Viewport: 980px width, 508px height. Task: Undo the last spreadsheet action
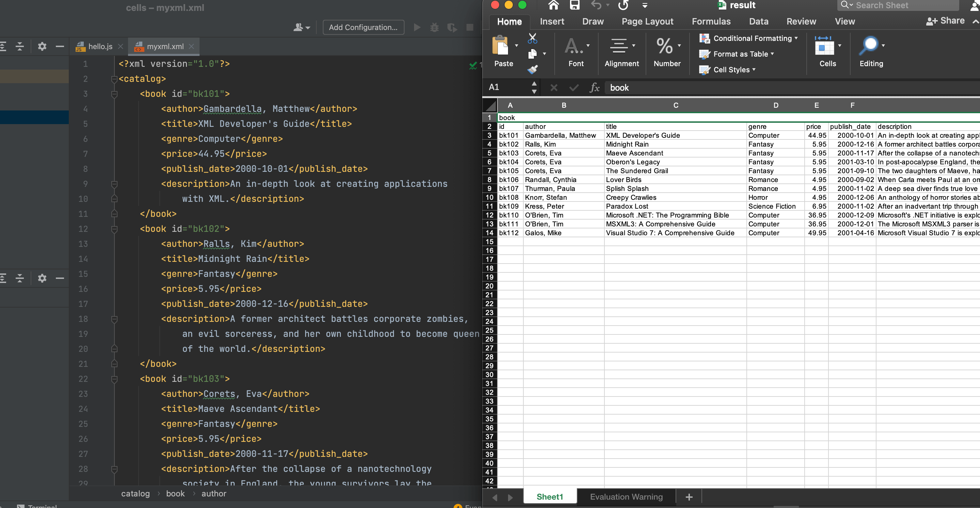tap(596, 5)
